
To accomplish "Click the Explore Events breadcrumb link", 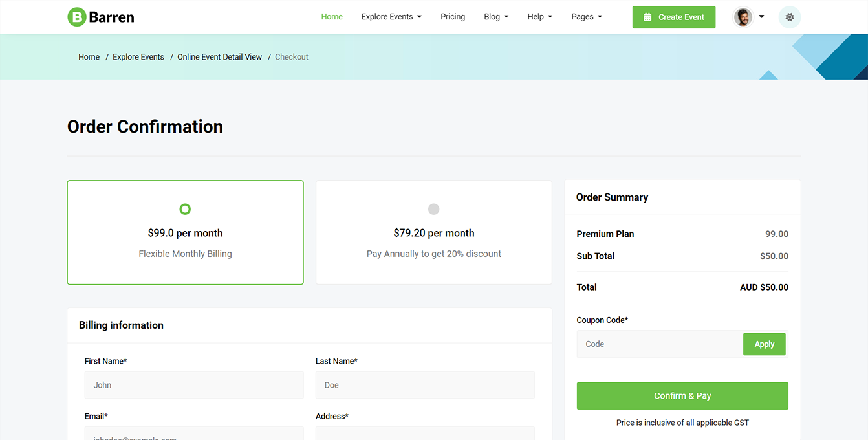I will tap(138, 57).
